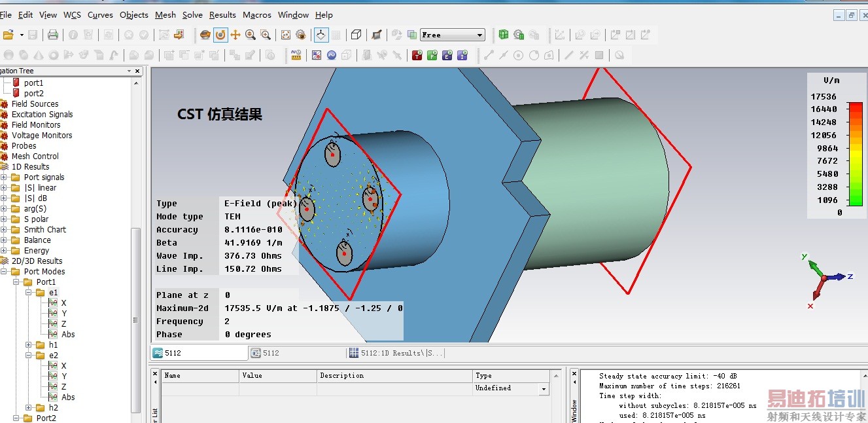Viewport: 868px width, 423px height.
Task: Select port2 in the navigation tree
Action: coord(33,94)
